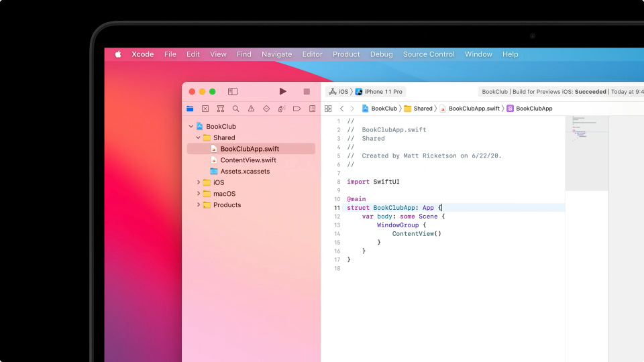Image resolution: width=644 pixels, height=362 pixels.
Task: Open the Navigate menu
Action: [277, 54]
